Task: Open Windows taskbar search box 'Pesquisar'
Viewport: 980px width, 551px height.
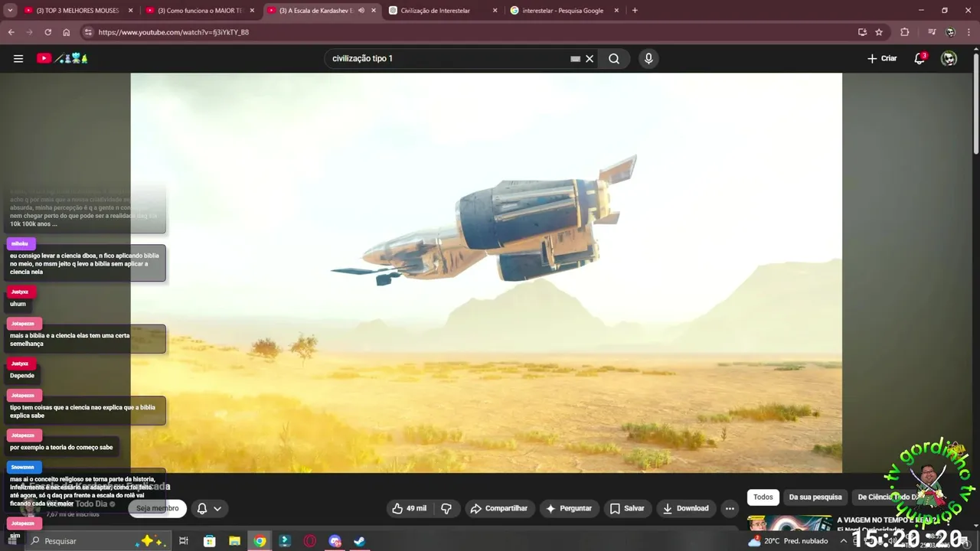Action: click(98, 541)
